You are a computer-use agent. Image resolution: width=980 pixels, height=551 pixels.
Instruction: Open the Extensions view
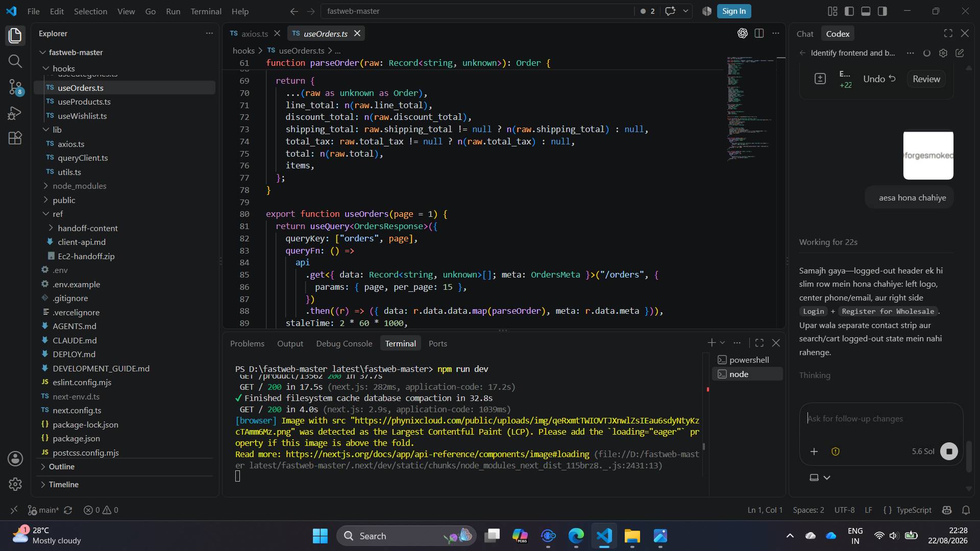(15, 138)
